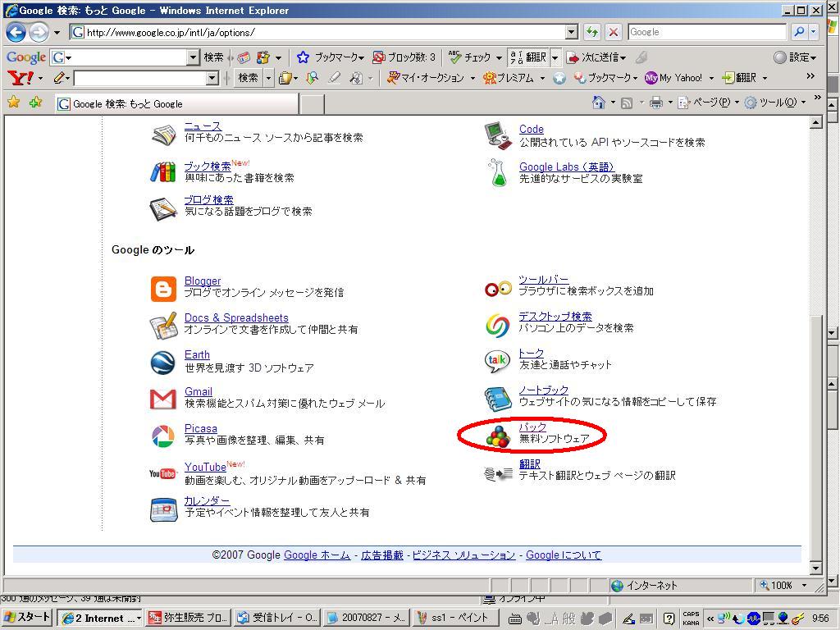The image size is (840, 630).
Task: Click the Google Earth globe icon
Action: (x=163, y=363)
